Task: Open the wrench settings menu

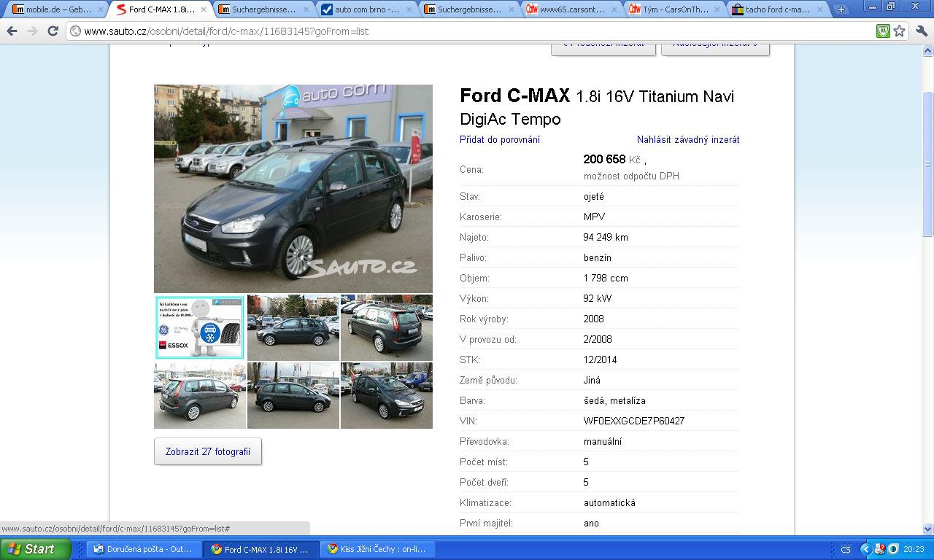Action: pos(921,31)
